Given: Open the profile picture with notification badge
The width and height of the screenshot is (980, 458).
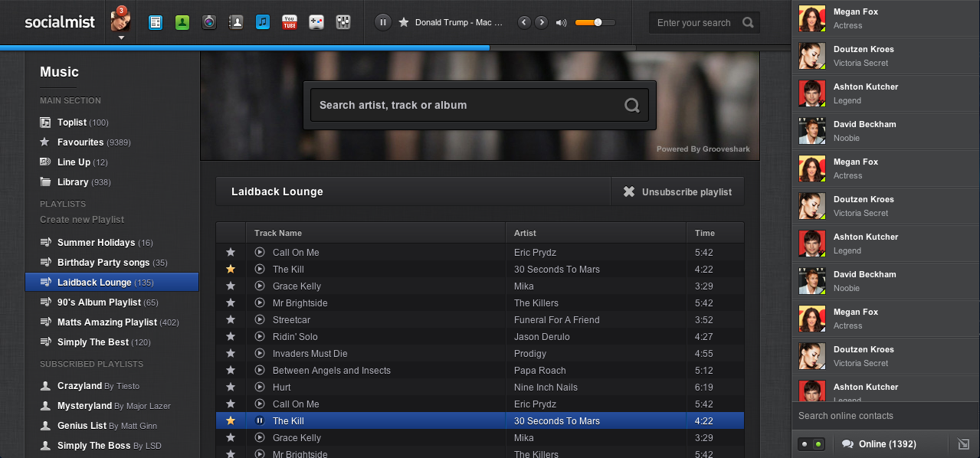Looking at the screenshot, I should (120, 19).
